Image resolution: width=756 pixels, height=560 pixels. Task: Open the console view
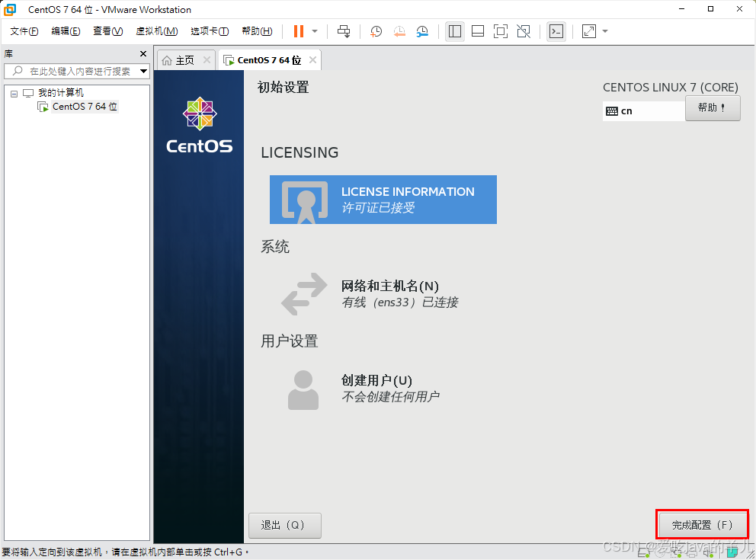tap(556, 31)
